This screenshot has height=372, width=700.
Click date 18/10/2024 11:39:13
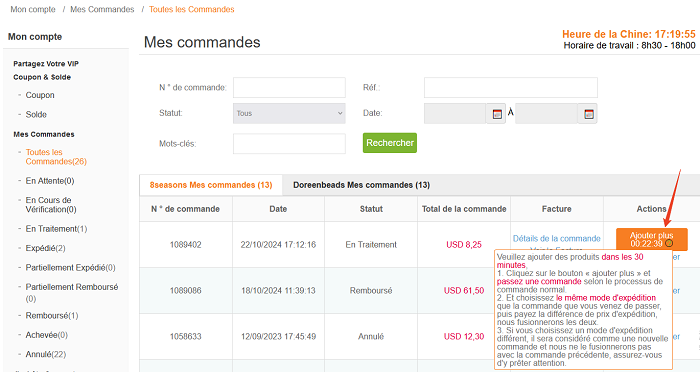(278, 291)
